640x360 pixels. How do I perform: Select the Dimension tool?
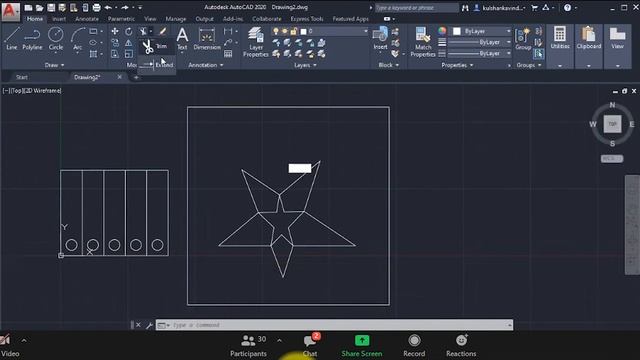[x=207, y=39]
